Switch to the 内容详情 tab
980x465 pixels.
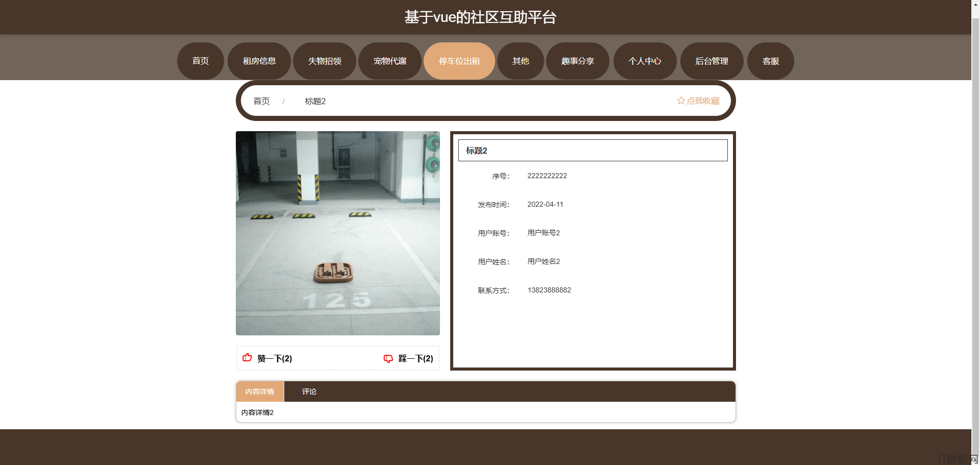(x=260, y=391)
